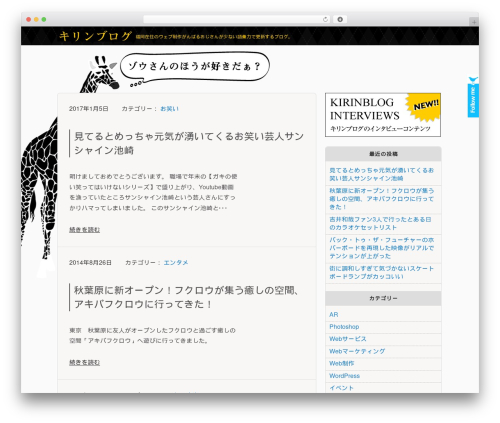Select the Webサービス category
Screen dimensions: 500x423
[x=348, y=339]
